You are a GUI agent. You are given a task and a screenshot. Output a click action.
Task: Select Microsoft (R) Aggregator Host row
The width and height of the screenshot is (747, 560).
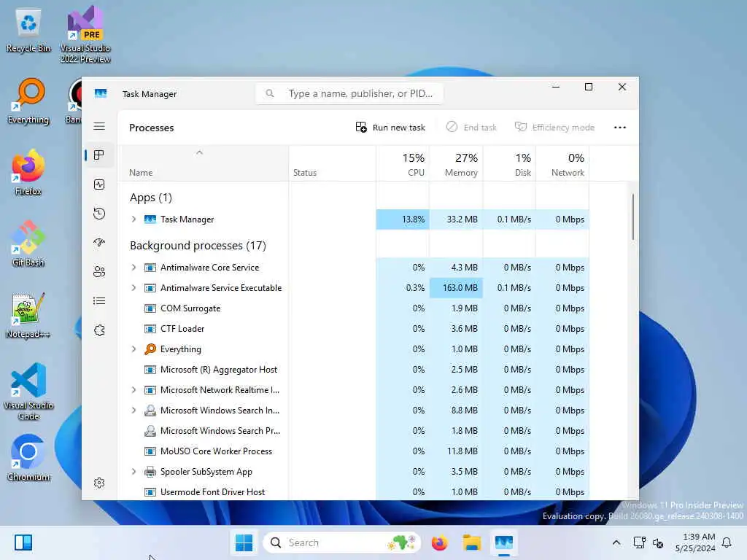click(354, 370)
